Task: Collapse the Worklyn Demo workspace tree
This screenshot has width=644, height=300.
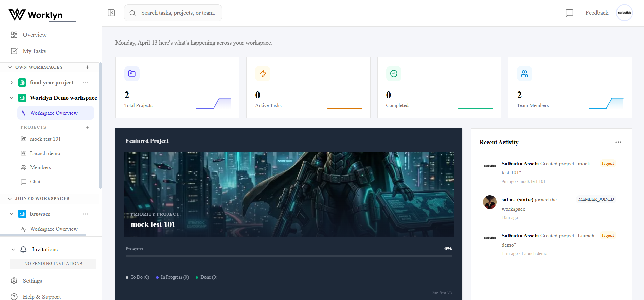Action: tap(11, 98)
